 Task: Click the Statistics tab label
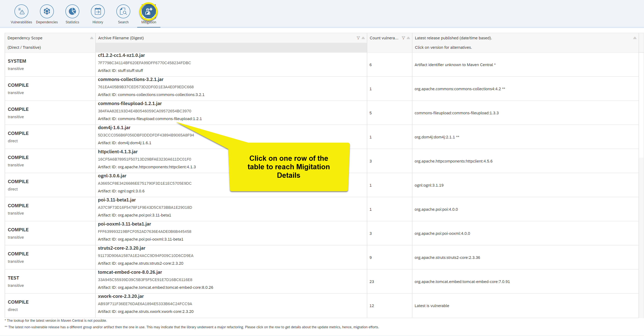pyautogui.click(x=72, y=22)
